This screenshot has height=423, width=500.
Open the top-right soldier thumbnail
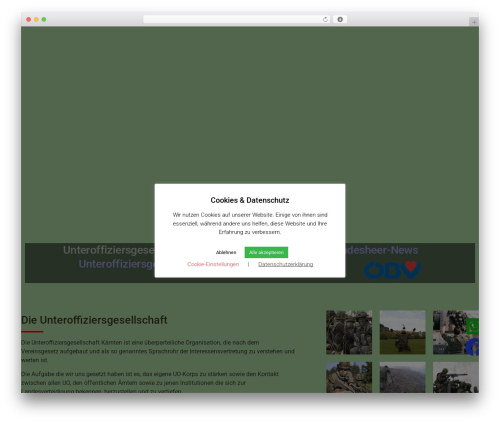click(456, 332)
